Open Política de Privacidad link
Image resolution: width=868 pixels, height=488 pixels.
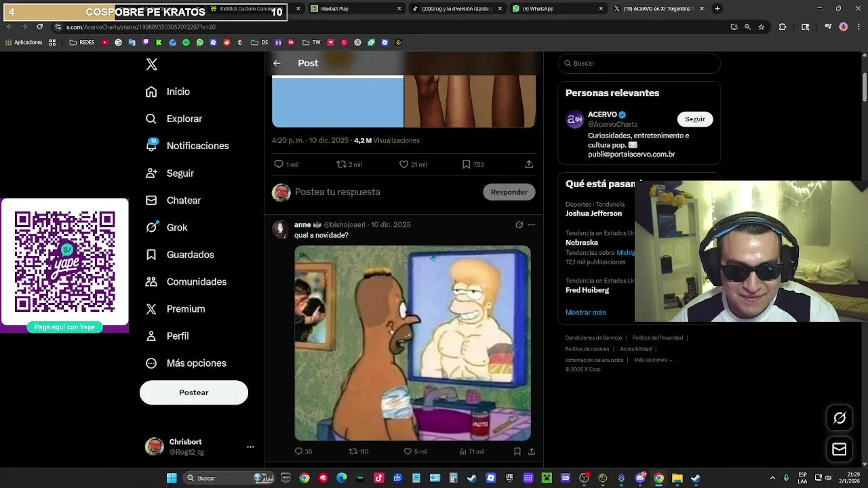(657, 338)
